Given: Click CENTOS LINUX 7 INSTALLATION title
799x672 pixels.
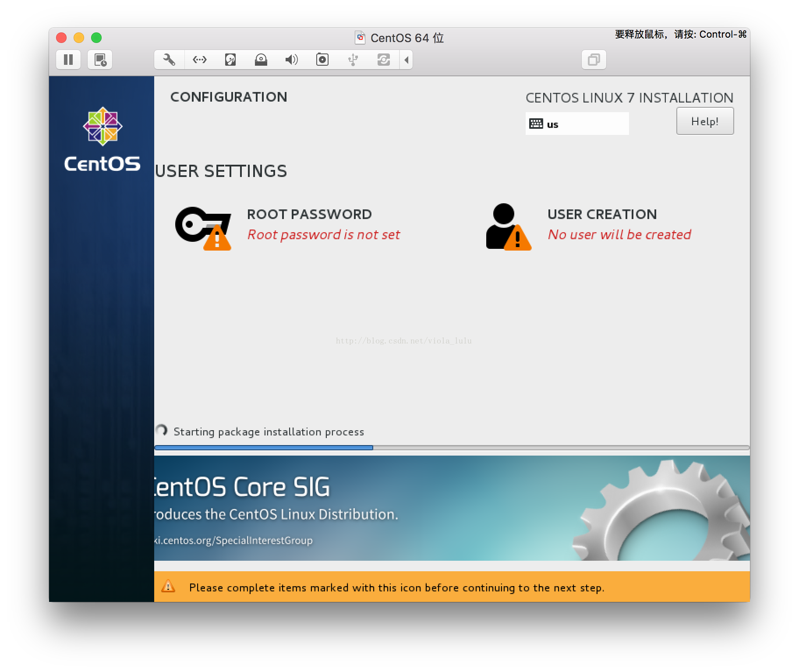Looking at the screenshot, I should (629, 98).
